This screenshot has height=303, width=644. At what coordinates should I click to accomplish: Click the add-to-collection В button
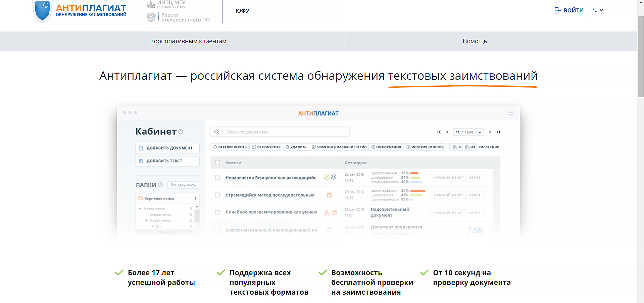[456, 147]
